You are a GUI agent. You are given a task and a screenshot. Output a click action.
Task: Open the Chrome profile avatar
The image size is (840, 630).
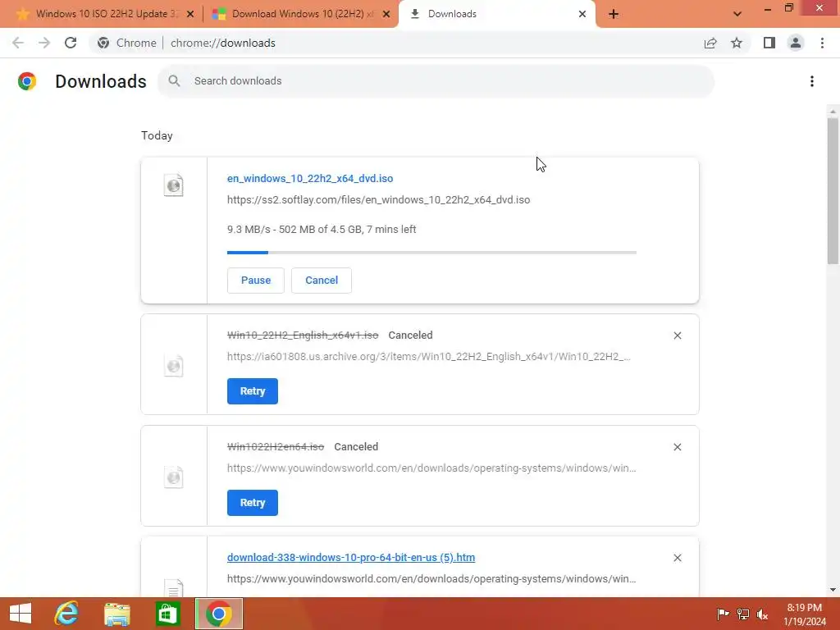pyautogui.click(x=796, y=43)
